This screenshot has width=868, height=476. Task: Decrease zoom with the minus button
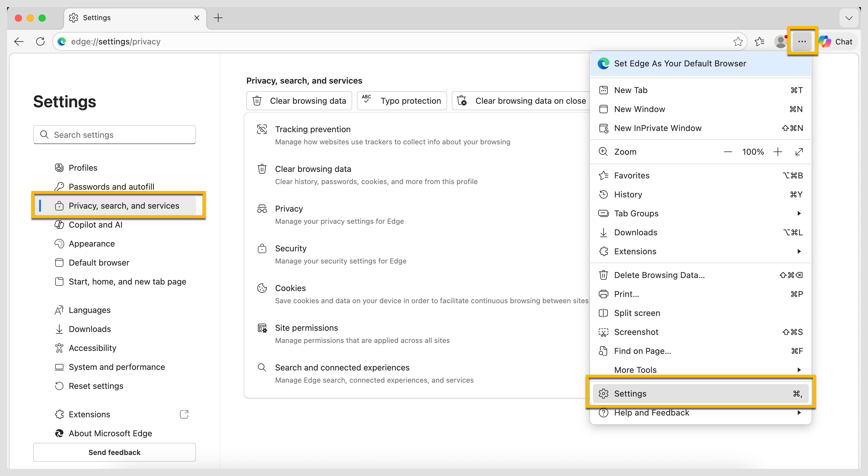pyautogui.click(x=728, y=152)
